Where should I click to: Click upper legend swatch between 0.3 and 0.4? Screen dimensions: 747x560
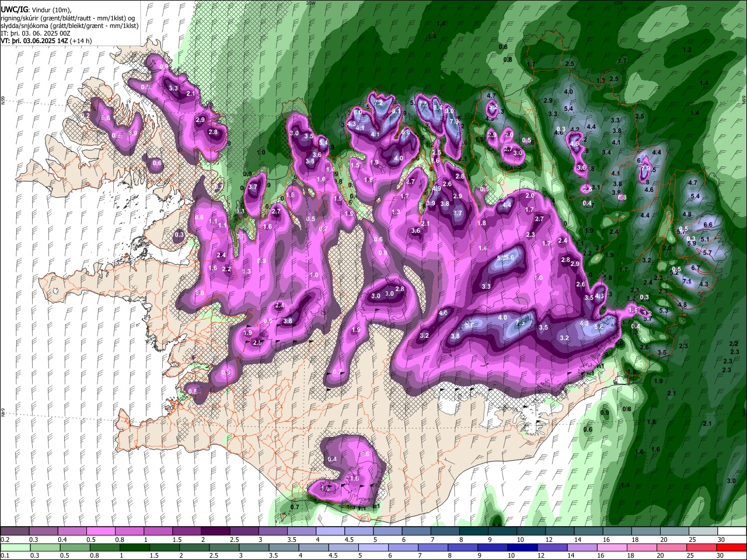coord(43,531)
